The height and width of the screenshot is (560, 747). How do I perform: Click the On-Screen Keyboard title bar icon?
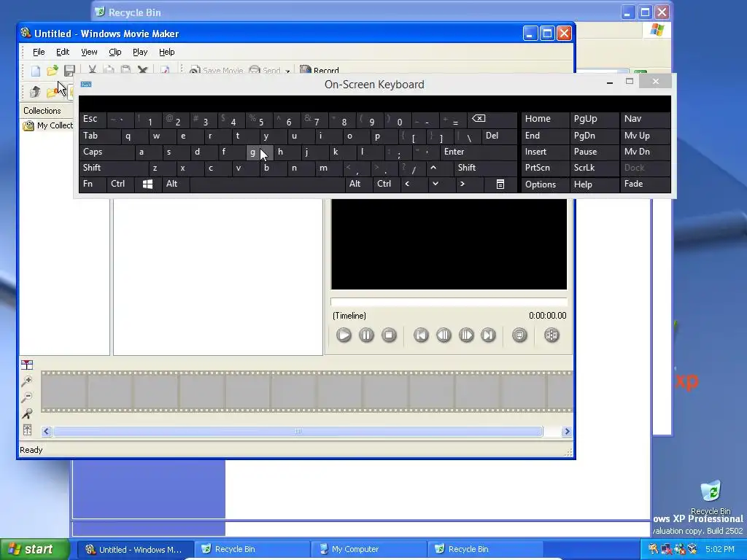click(86, 85)
